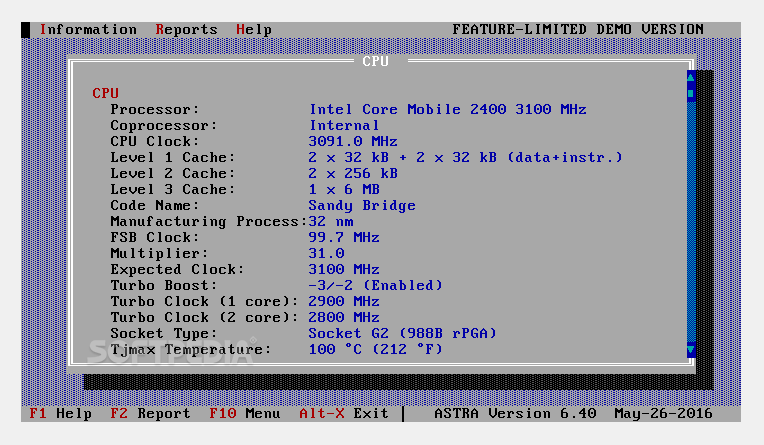Click the 'Code Name:' label
The image size is (764, 445).
(x=155, y=206)
